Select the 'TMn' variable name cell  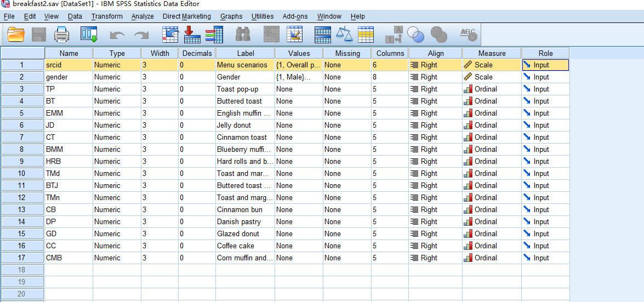click(x=69, y=198)
